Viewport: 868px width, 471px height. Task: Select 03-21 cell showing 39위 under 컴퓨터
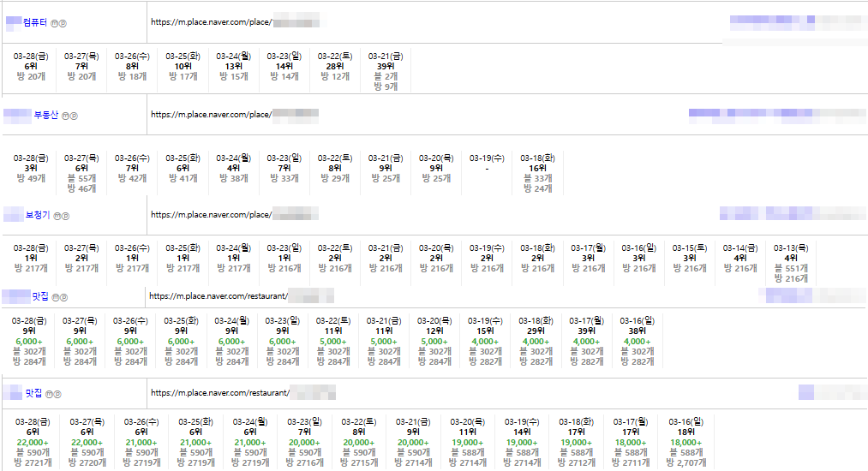tap(386, 71)
